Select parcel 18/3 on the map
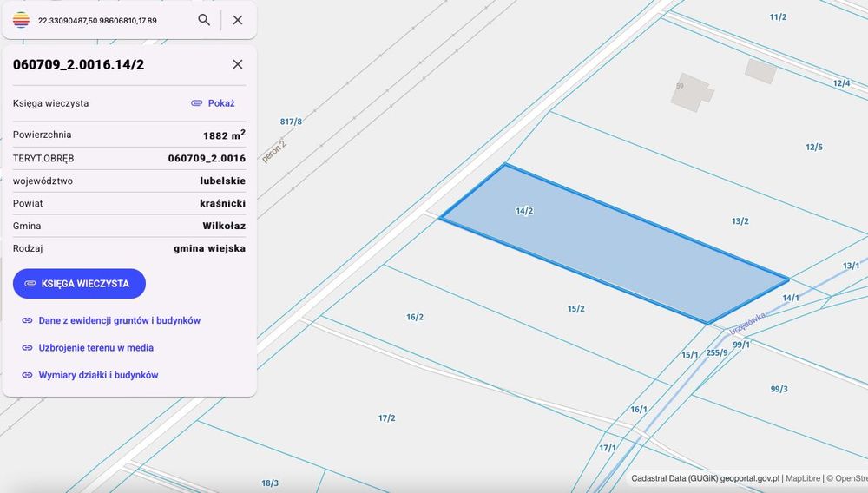 coord(270,483)
